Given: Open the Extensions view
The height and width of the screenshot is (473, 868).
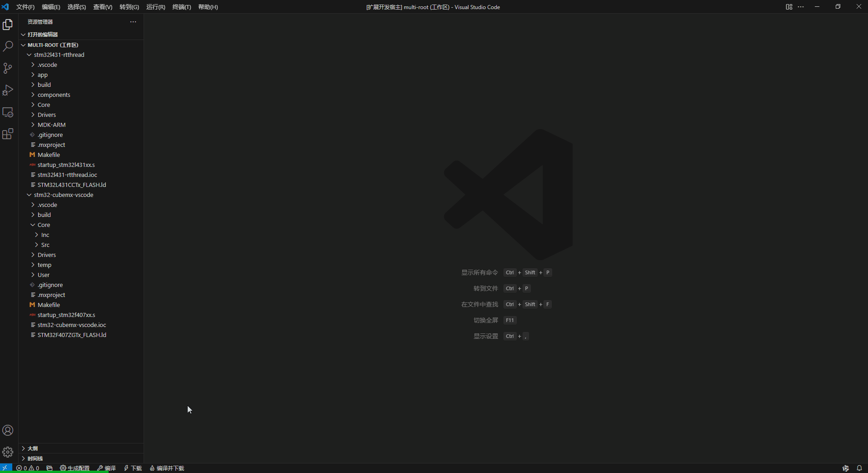Looking at the screenshot, I should click(8, 134).
